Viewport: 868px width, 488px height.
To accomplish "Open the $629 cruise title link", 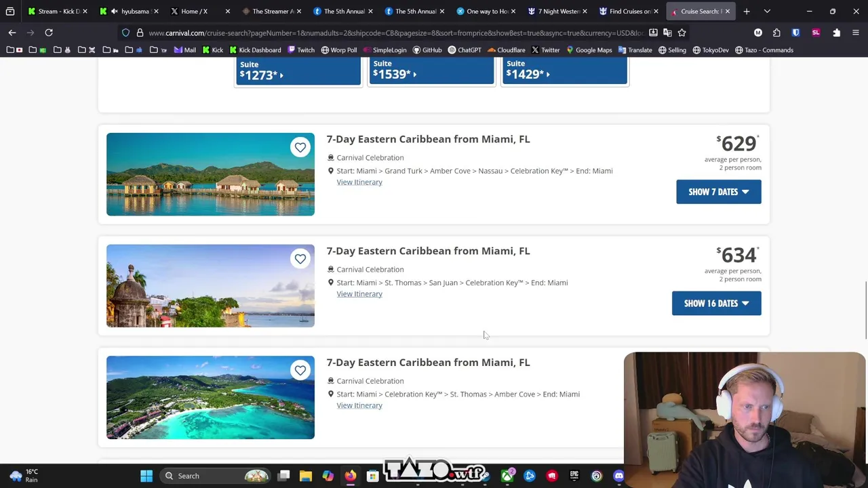I will (x=428, y=139).
